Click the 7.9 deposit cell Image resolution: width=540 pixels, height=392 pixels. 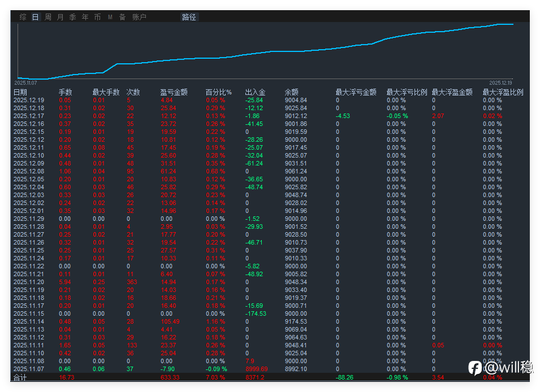click(x=250, y=361)
